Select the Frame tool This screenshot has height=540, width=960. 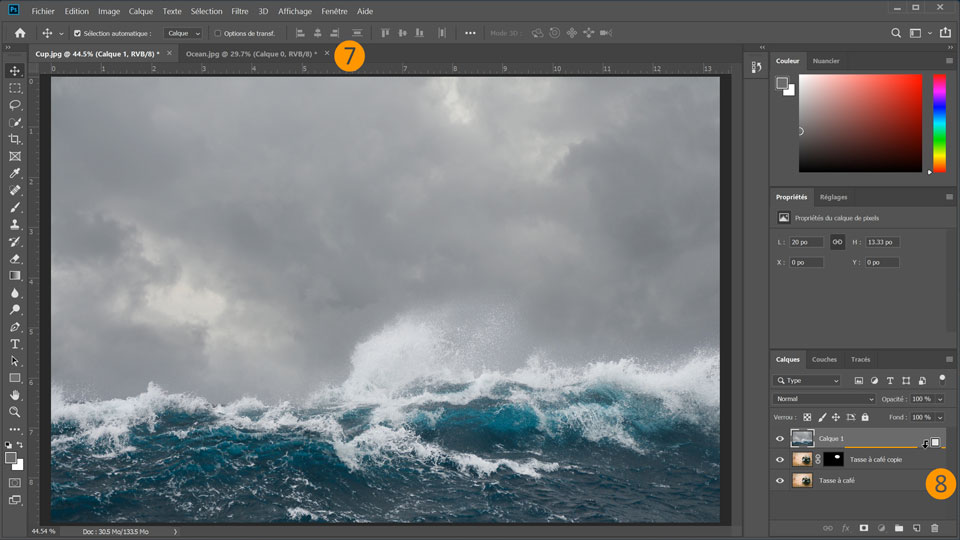(15, 157)
